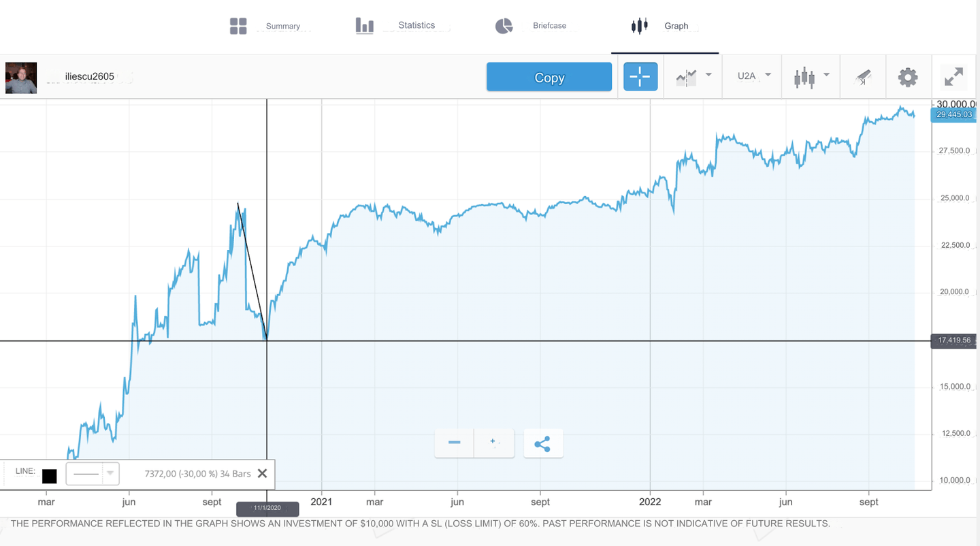Expand the U2A time range dropdown

(753, 76)
